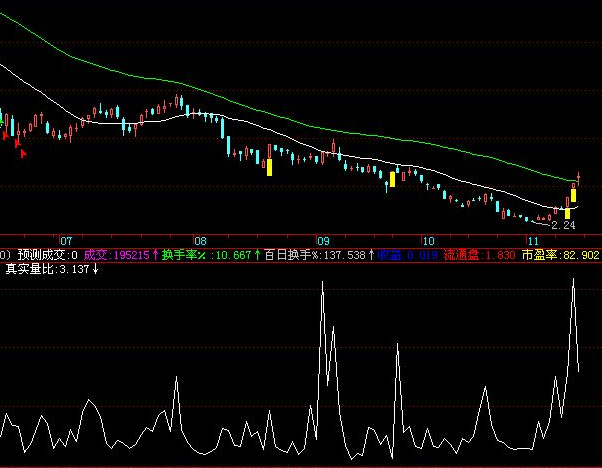Click the up arrow after 换手率 10.667

tap(257, 254)
